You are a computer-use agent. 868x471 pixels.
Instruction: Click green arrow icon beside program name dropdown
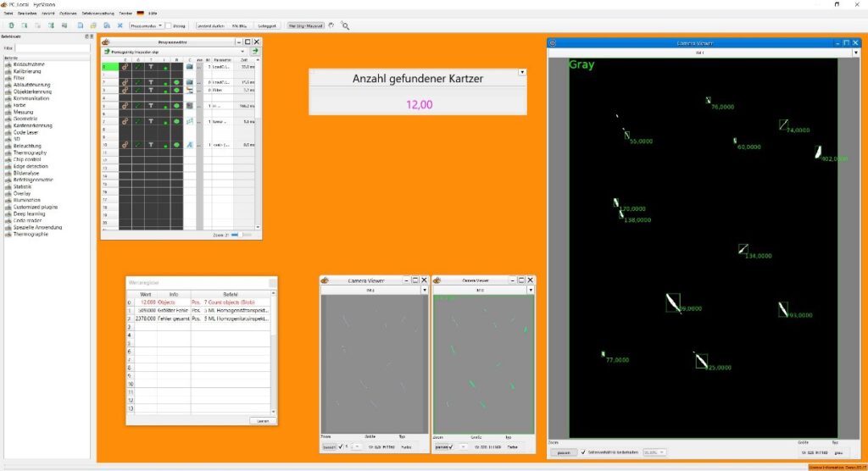254,52
